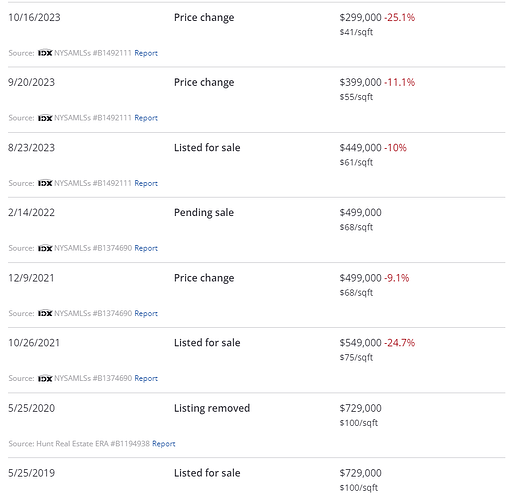This screenshot has width=506, height=500.
Task: Click the -24.7% percentage on 10/26/2021
Action: [400, 343]
